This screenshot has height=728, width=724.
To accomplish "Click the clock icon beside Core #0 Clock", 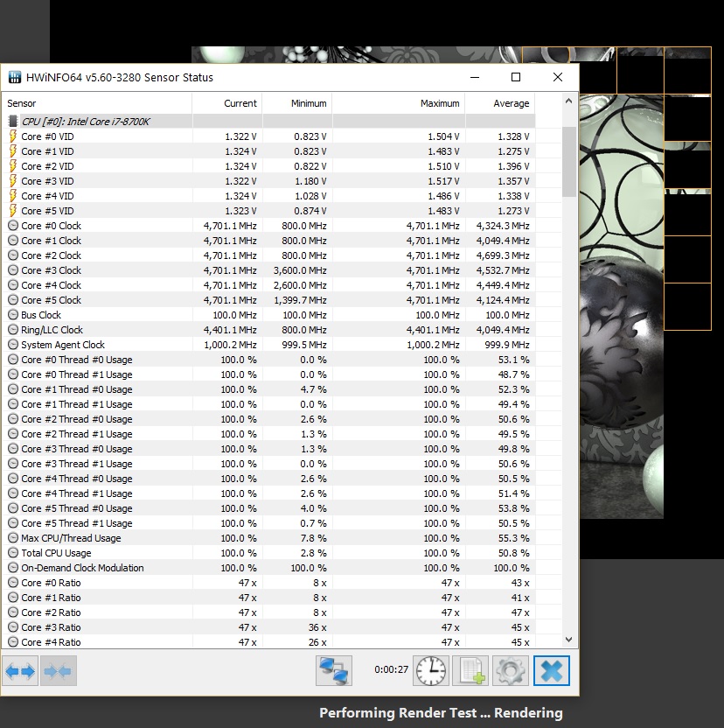I will (13, 226).
